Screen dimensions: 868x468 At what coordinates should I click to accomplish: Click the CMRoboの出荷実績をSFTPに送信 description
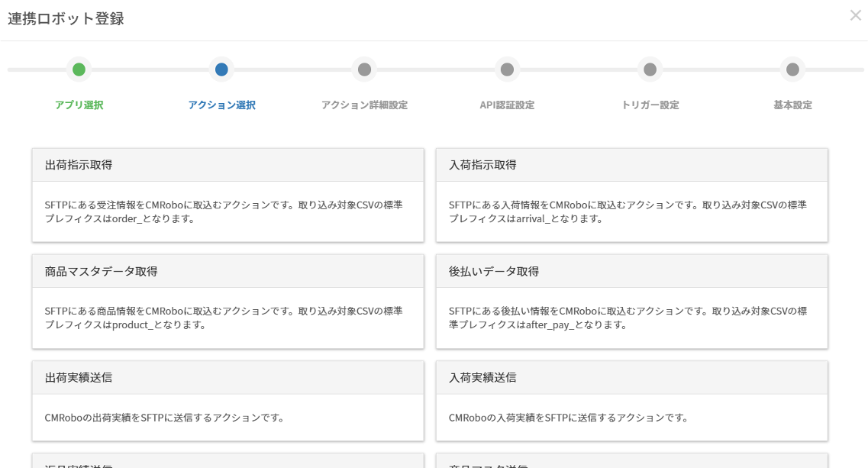pos(164,418)
